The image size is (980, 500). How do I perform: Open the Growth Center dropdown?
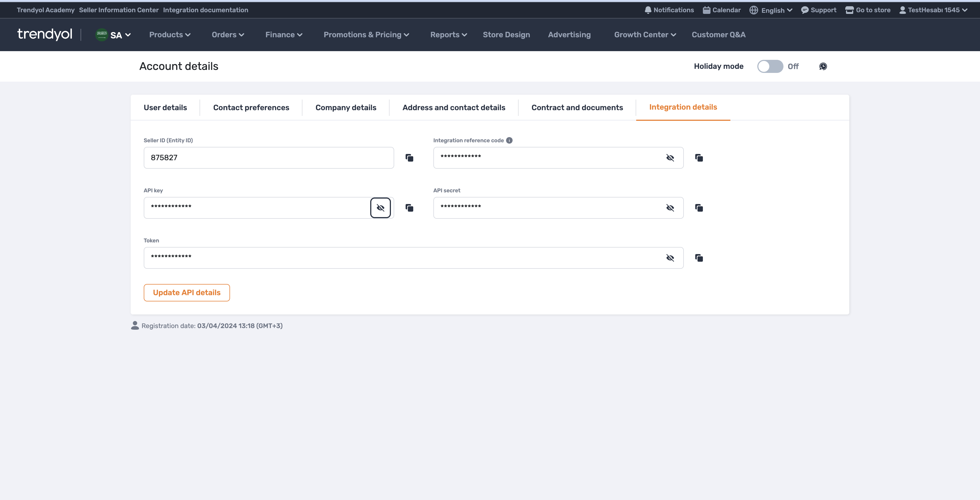point(645,35)
